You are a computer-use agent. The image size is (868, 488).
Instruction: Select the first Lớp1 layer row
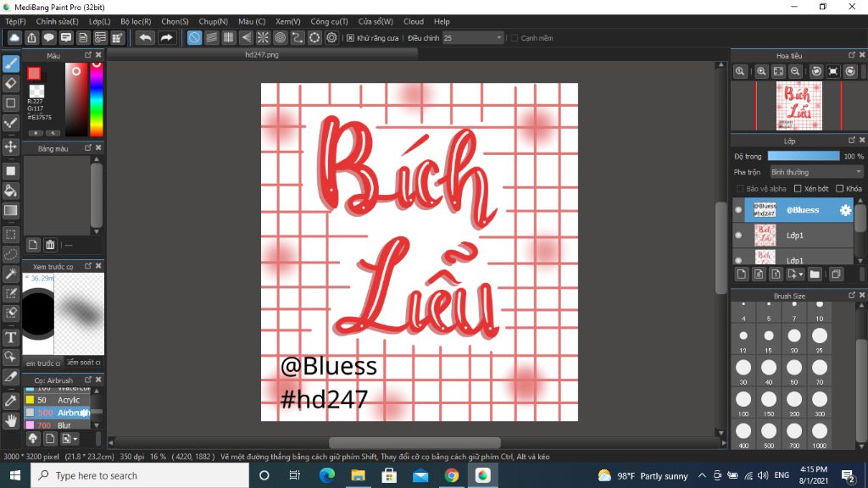793,236
